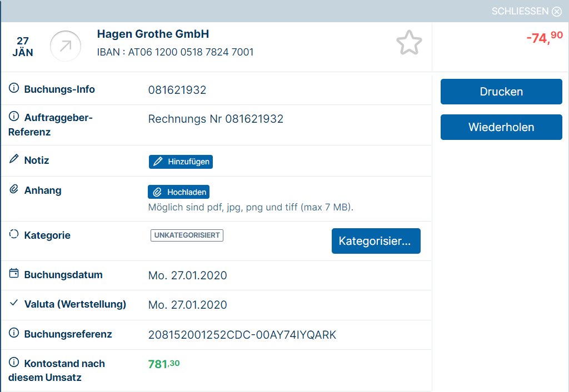The height and width of the screenshot is (392, 569).
Task: Click the outgoing transfer arrow circle icon
Action: tap(66, 46)
